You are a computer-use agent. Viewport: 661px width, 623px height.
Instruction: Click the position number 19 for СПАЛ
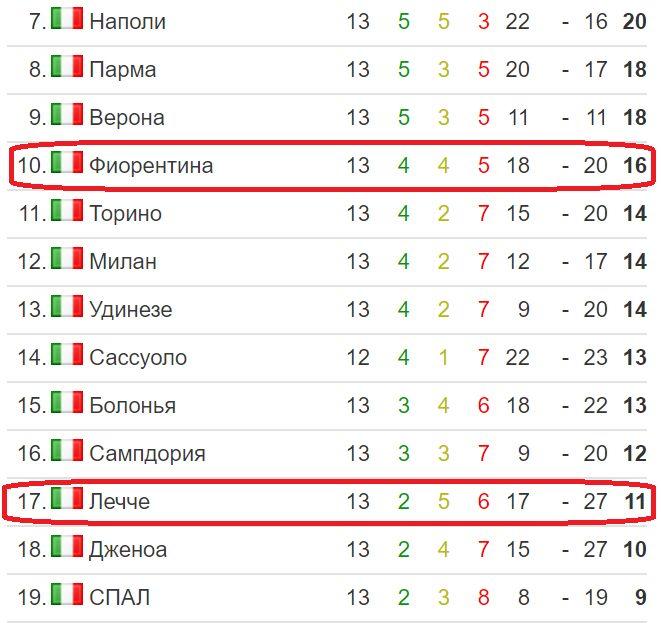pos(31,597)
